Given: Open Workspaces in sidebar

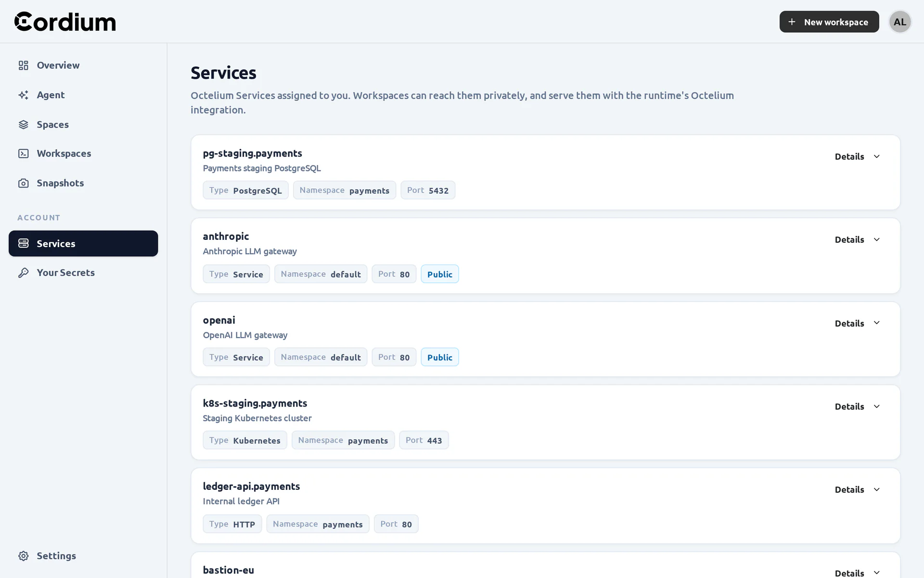Looking at the screenshot, I should click(83, 153).
